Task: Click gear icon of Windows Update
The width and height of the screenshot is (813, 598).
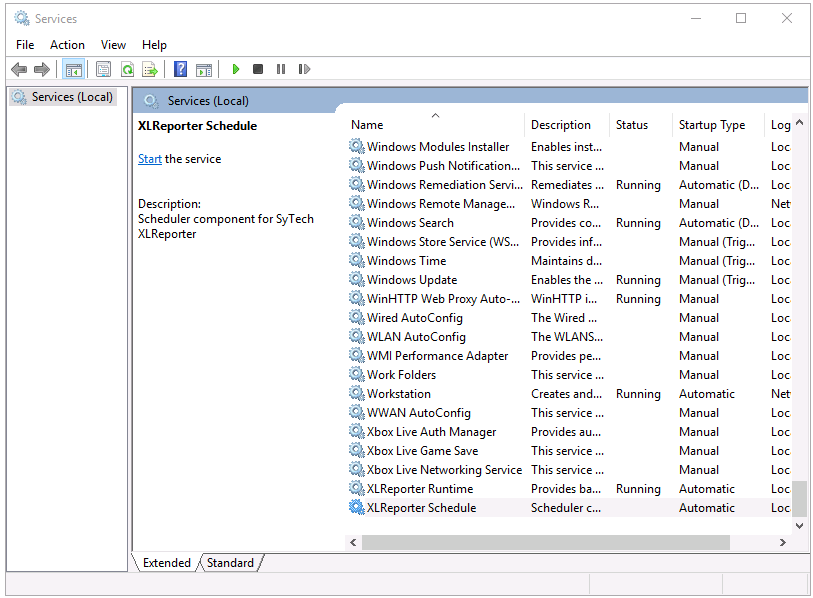Action: 356,279
